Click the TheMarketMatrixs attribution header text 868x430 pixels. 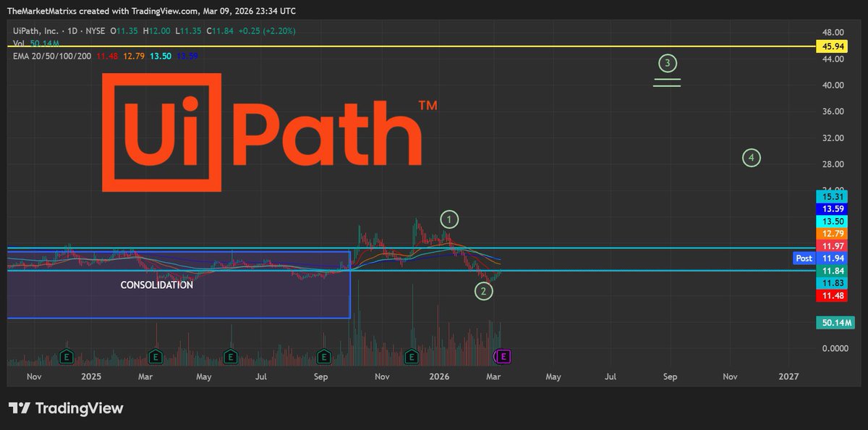tap(151, 11)
